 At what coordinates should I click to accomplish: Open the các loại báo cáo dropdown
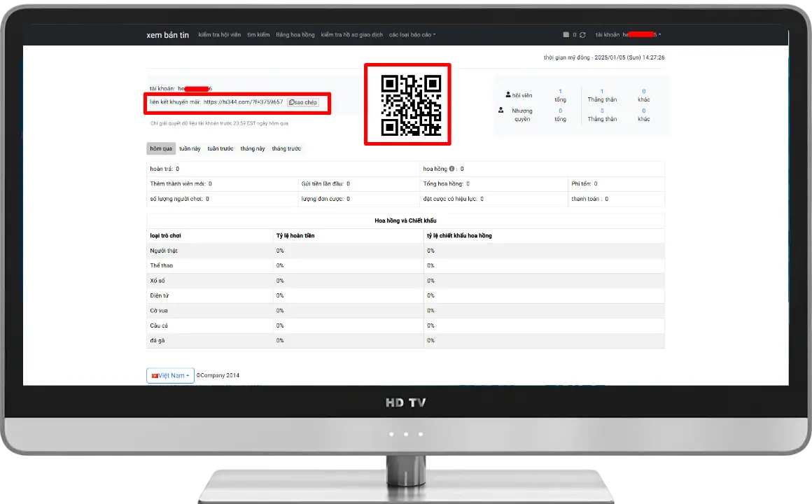click(x=412, y=35)
